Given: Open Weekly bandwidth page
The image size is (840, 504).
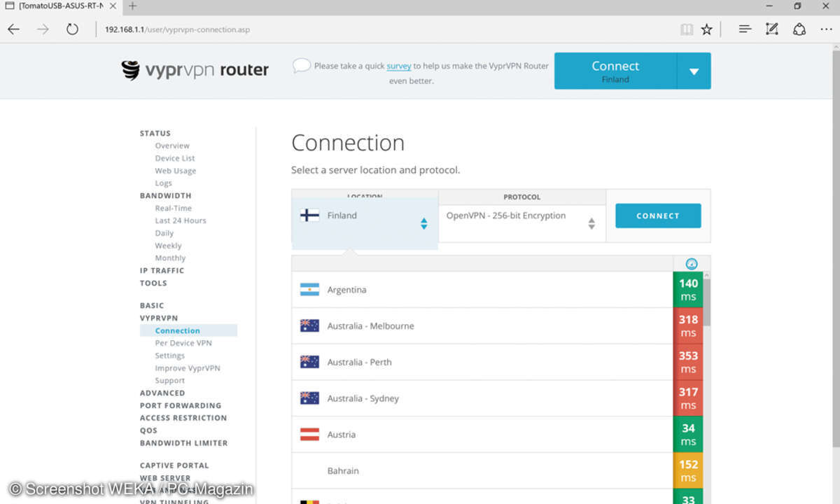Looking at the screenshot, I should [168, 246].
